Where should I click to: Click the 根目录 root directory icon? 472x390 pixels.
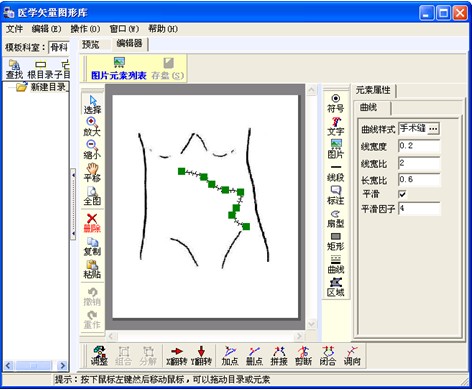tap(41, 69)
